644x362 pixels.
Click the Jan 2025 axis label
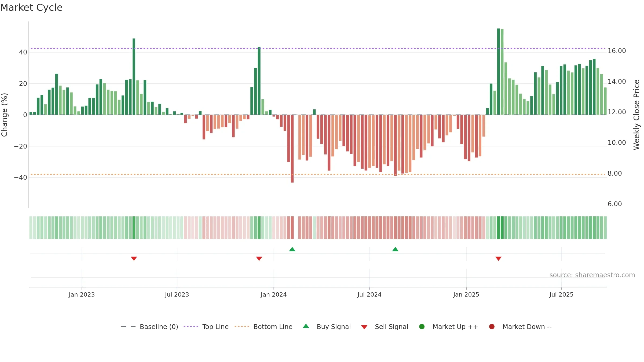466,294
